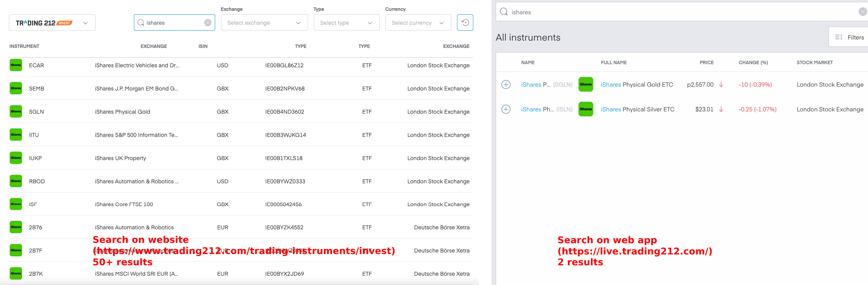
Task: Sort by the CHANGE (%) column header
Action: (x=753, y=62)
